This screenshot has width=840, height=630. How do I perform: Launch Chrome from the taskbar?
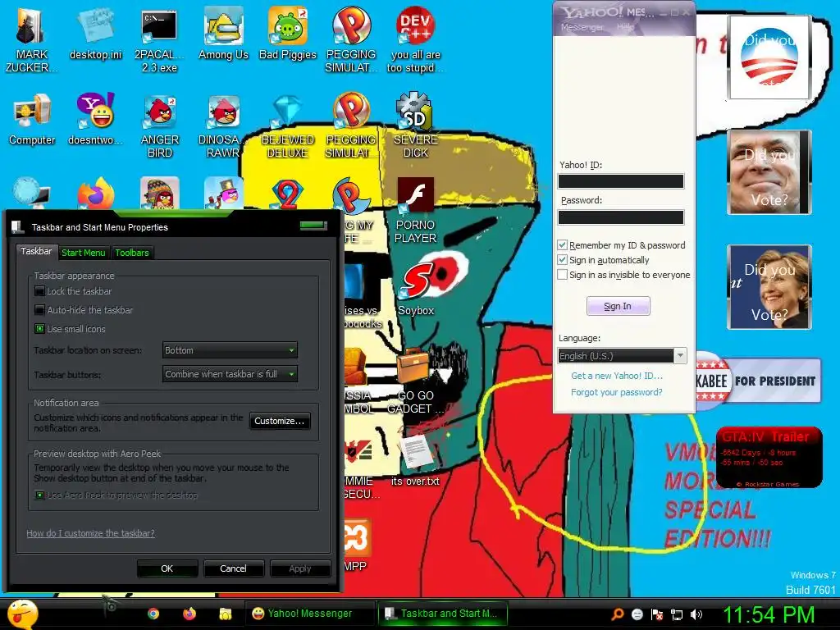(153, 614)
